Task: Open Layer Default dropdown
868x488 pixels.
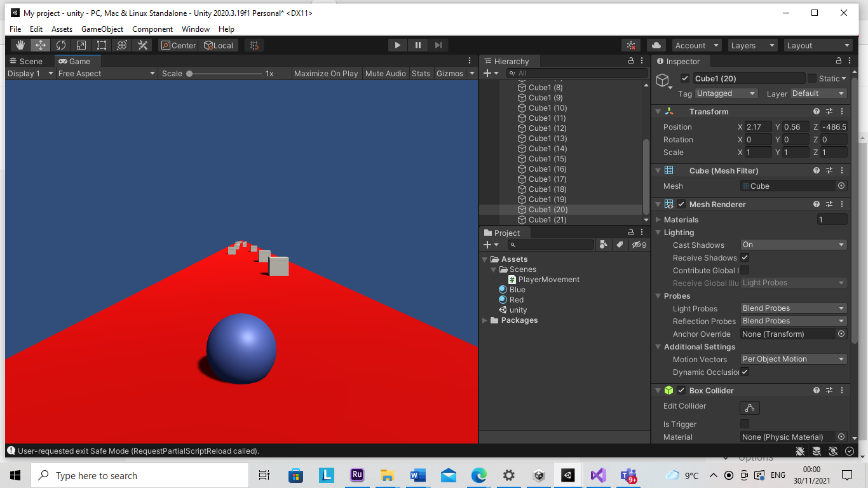Action: coord(819,93)
